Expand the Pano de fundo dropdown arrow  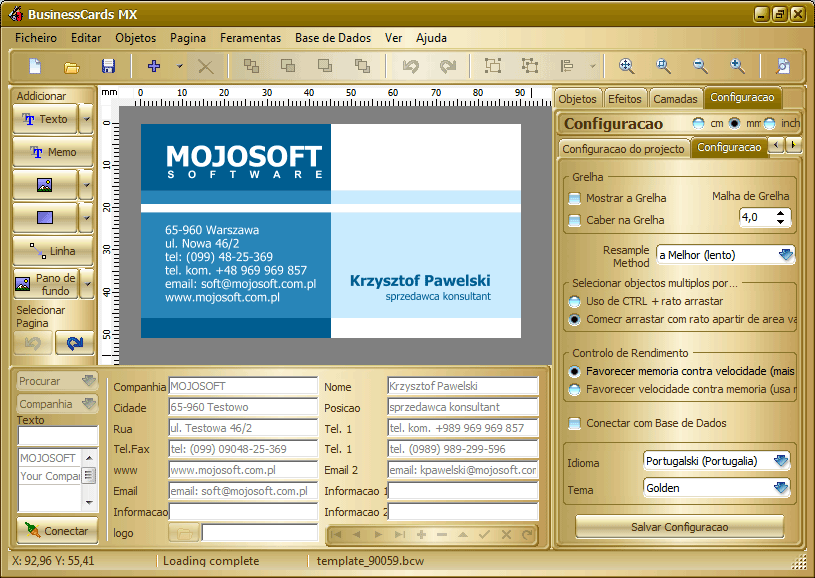[x=86, y=284]
